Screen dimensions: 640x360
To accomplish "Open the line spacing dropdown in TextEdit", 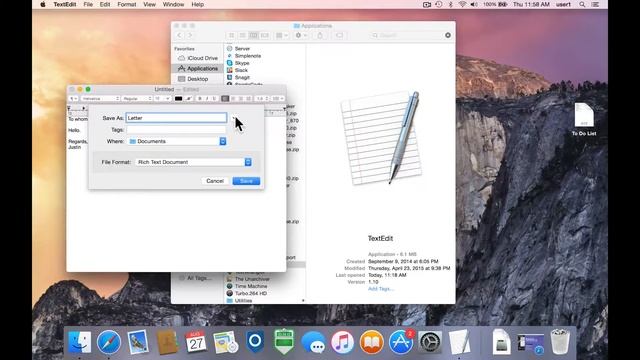I will (262, 99).
